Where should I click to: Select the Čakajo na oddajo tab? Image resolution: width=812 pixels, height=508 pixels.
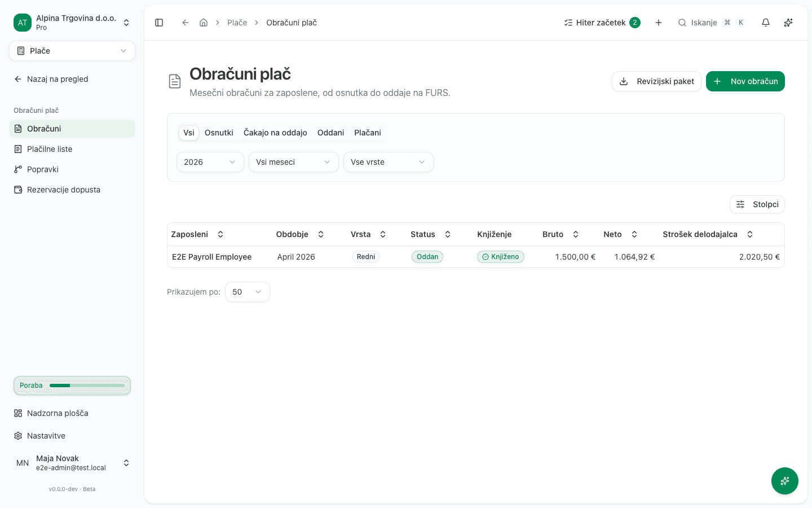(275, 133)
